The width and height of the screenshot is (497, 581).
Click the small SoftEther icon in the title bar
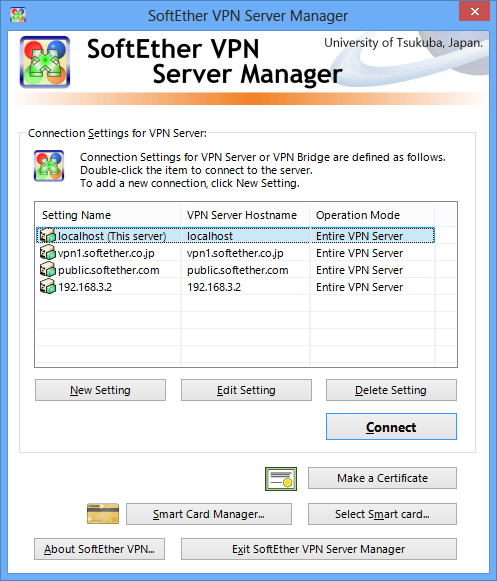pyautogui.click(x=18, y=15)
